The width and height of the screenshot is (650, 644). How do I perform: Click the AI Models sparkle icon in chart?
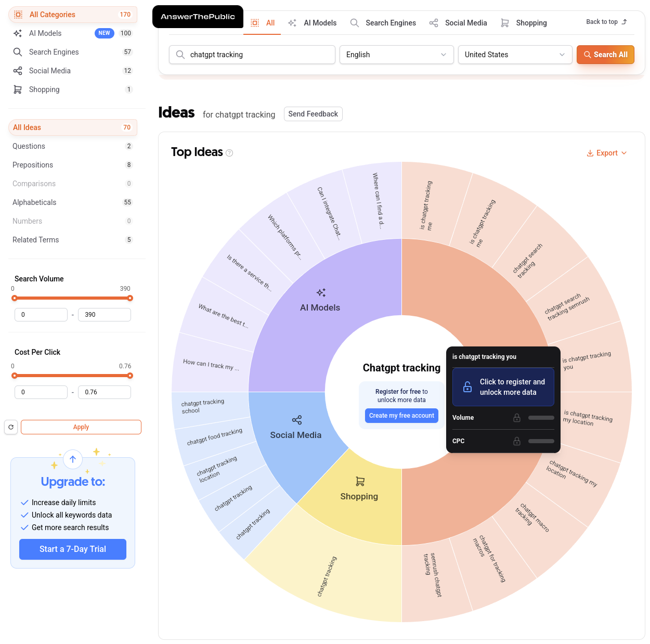(x=321, y=293)
